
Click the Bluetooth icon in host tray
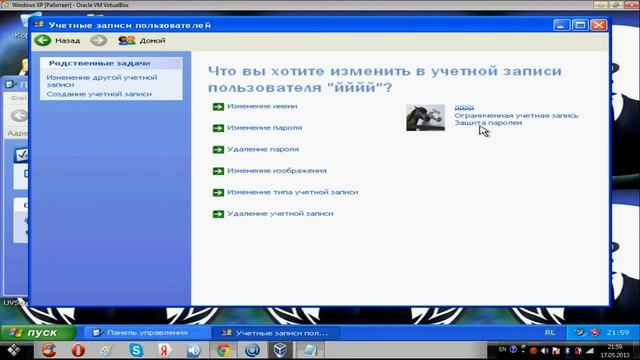click(567, 351)
